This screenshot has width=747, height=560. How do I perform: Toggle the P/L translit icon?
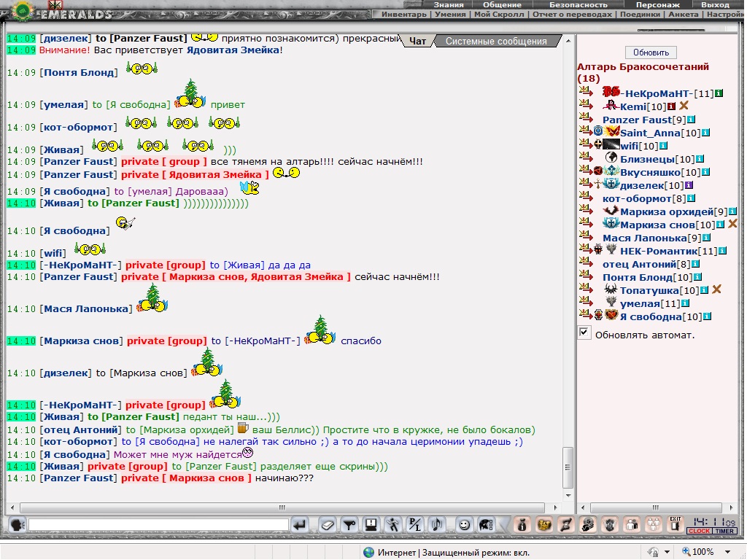pos(415,525)
